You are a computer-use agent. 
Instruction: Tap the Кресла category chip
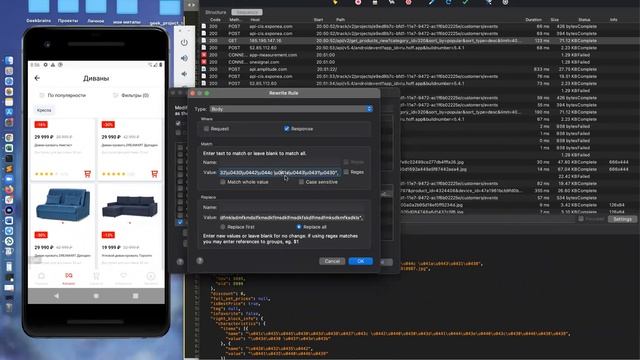(44, 110)
